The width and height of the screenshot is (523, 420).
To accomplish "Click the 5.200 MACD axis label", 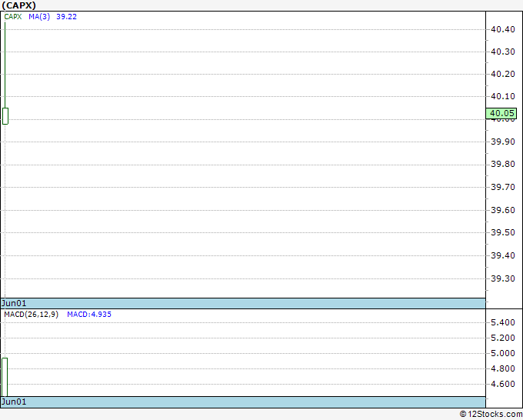I will [503, 338].
